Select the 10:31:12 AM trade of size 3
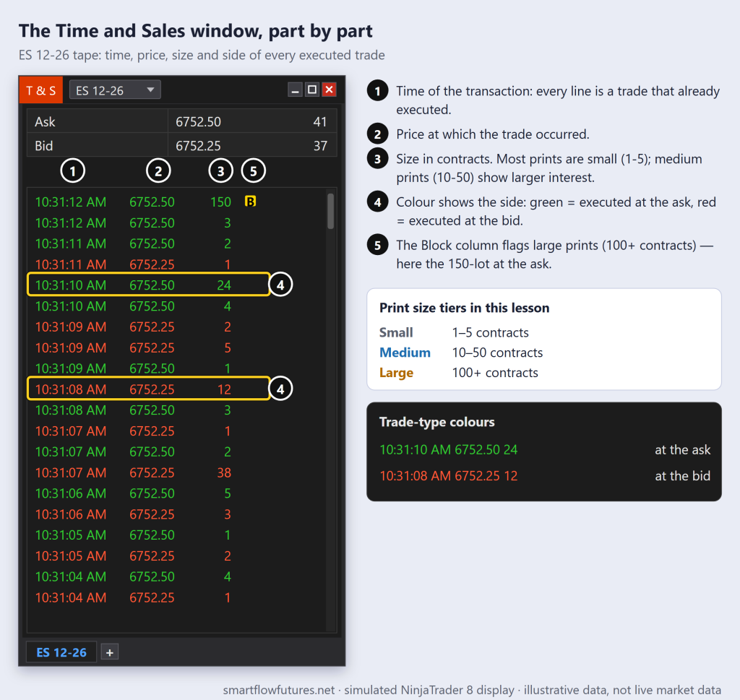The image size is (740, 700). (176, 222)
